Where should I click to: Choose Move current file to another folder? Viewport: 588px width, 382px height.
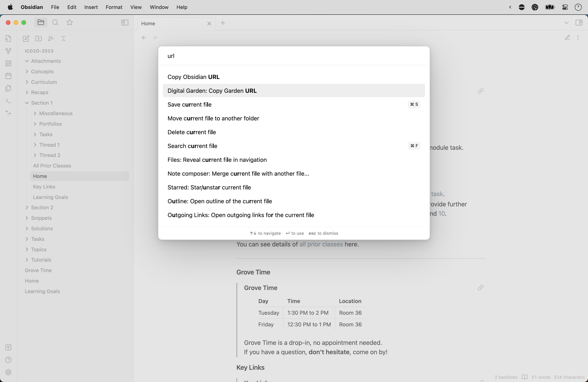pyautogui.click(x=294, y=118)
